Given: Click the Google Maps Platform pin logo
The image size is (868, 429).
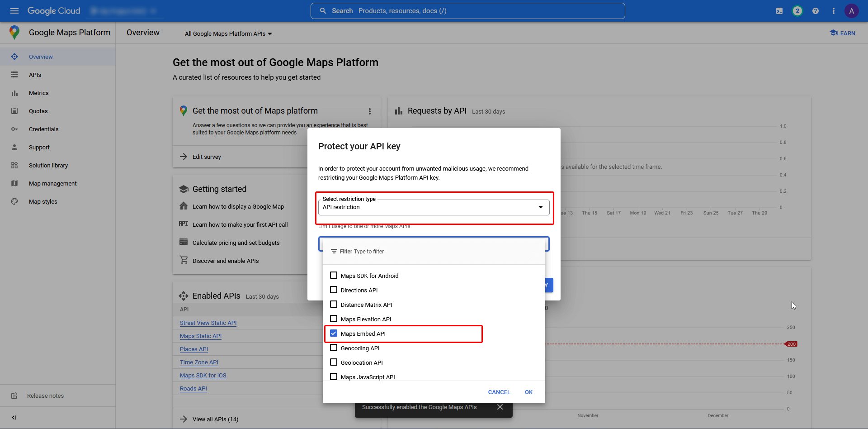Looking at the screenshot, I should [x=14, y=32].
